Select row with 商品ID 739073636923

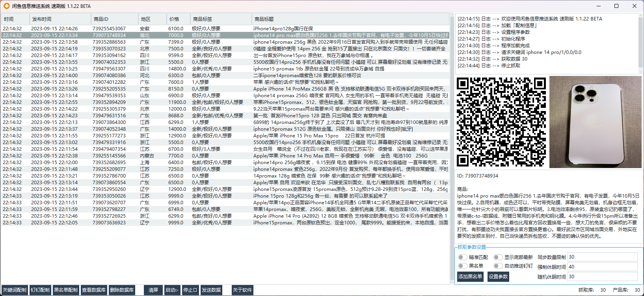point(225,223)
